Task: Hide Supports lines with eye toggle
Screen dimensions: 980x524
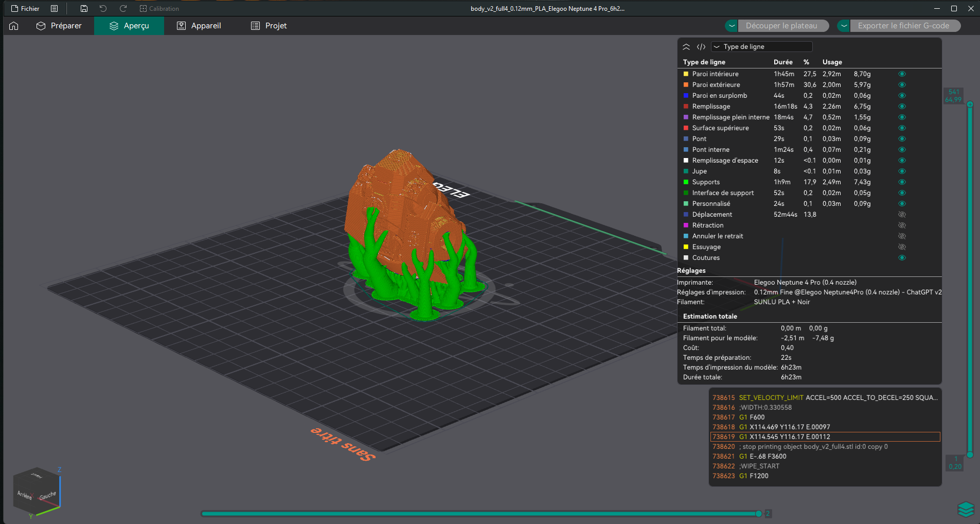Action: tap(902, 182)
